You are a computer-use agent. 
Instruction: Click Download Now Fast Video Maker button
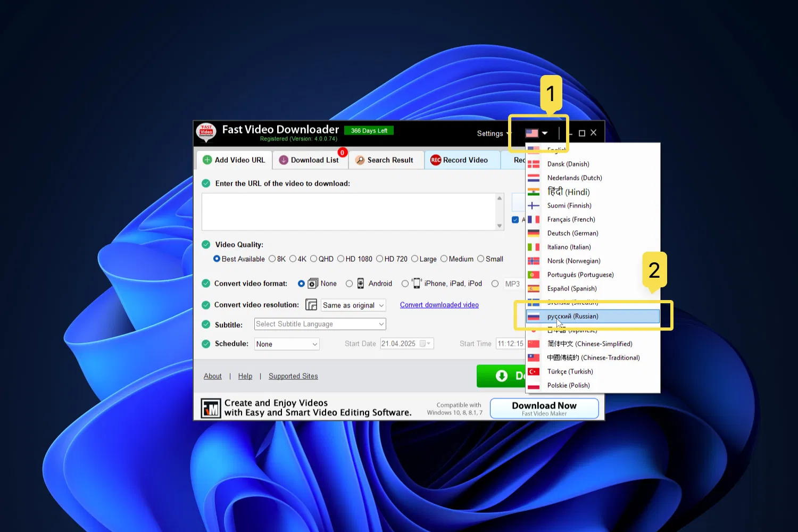[544, 409]
